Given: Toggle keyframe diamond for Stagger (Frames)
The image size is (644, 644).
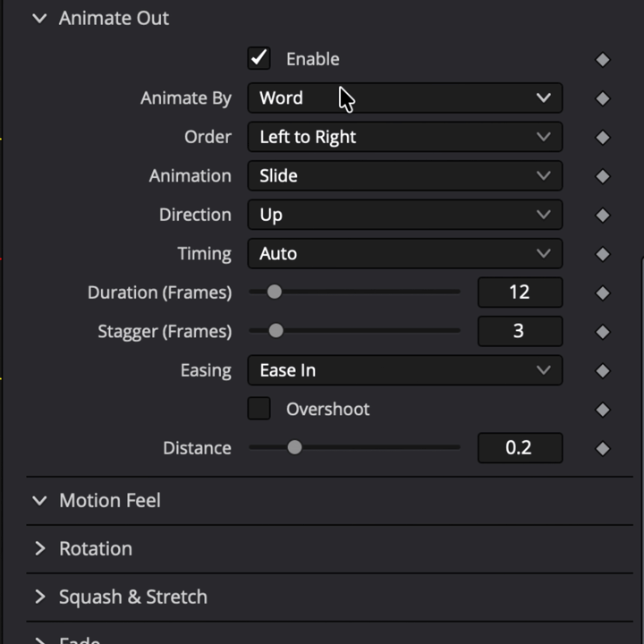Looking at the screenshot, I should tap(603, 332).
